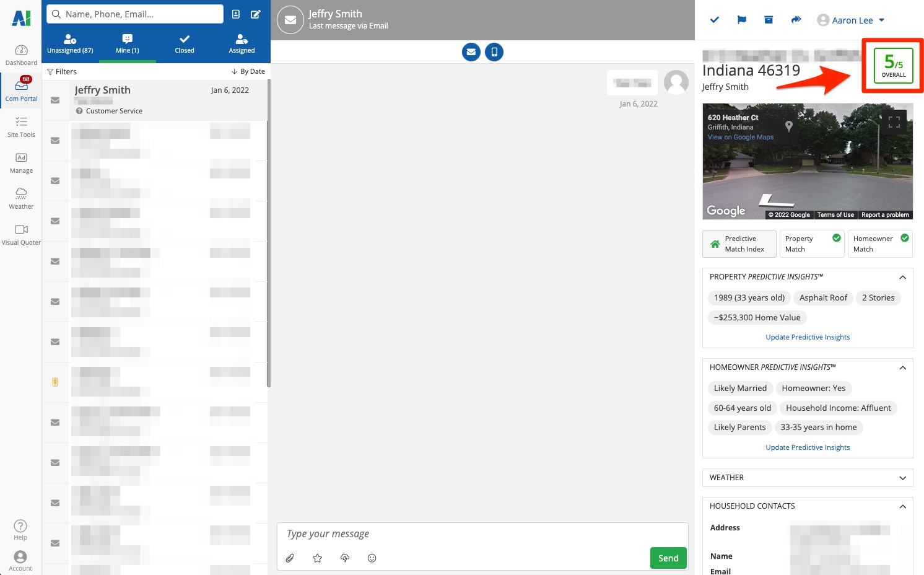Screen dimensions: 924x575
Task: Click the blue mobile phone channel icon
Action: click(x=494, y=52)
